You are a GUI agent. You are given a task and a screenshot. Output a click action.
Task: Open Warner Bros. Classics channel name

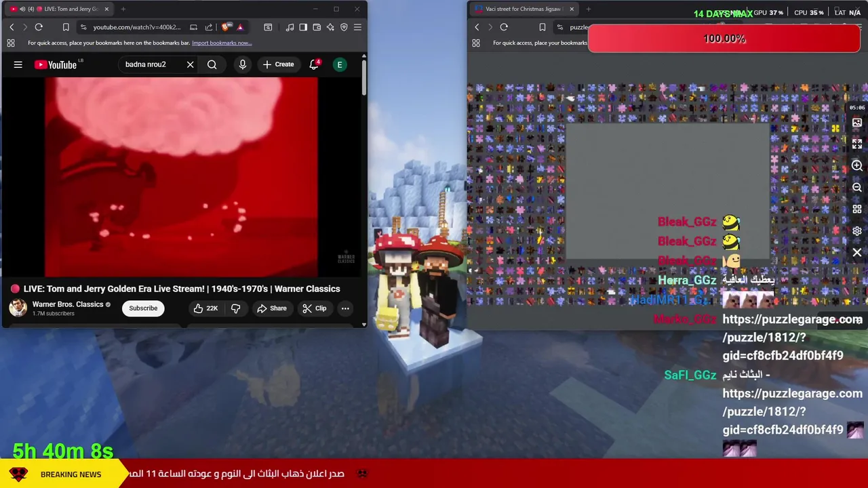68,304
